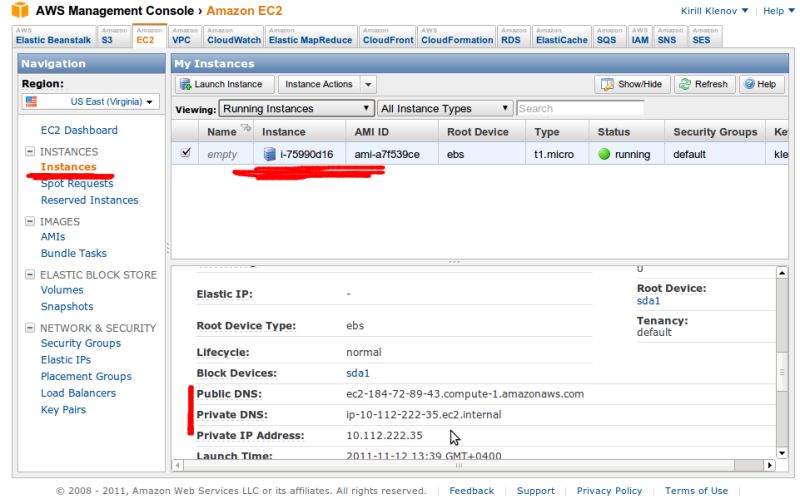Screen dimensions: 800x504
Task: Open the Support footer link
Action: [536, 491]
